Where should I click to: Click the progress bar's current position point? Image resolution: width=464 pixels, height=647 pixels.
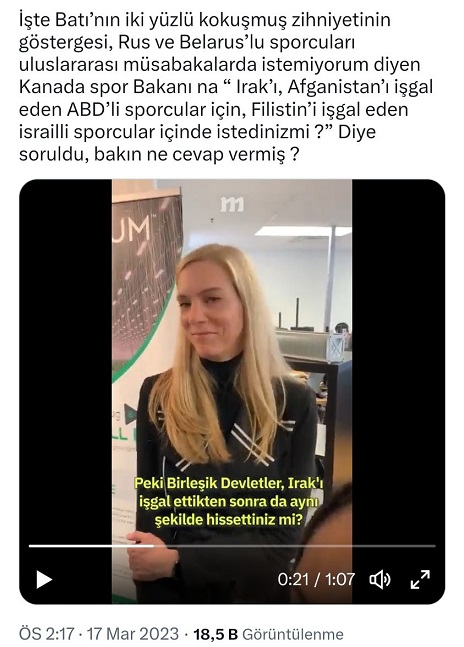tap(153, 546)
